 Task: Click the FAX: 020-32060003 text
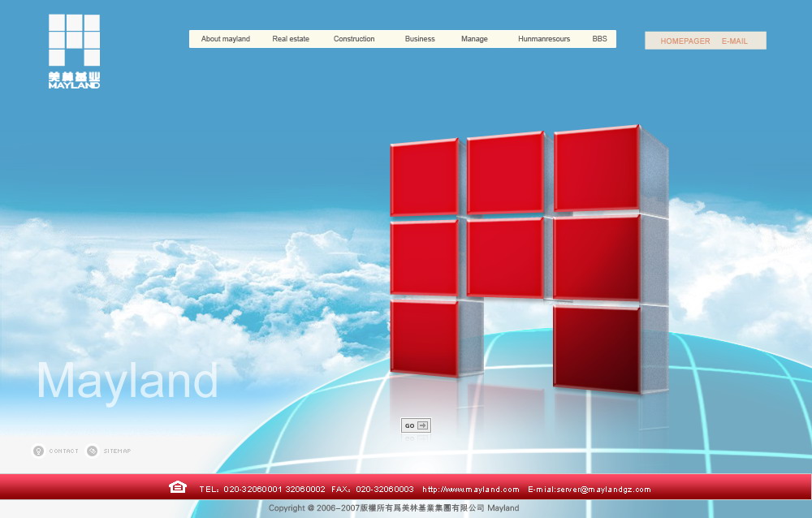coord(373,489)
